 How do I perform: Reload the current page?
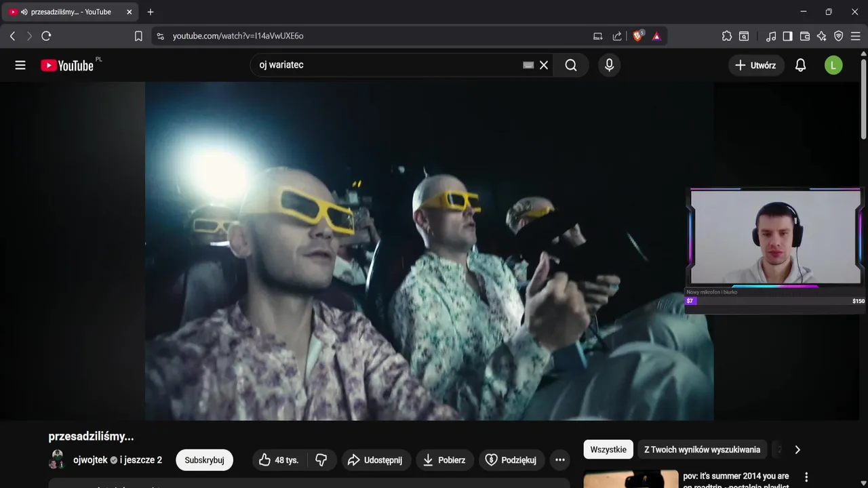click(x=46, y=36)
